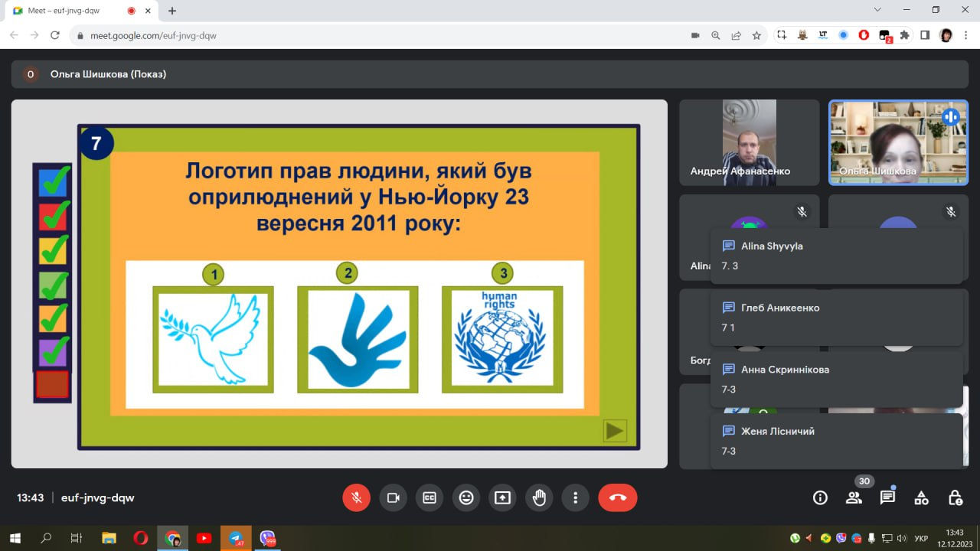The height and width of the screenshot is (551, 980).
Task: Open the LanguageTool LT extension
Action: (x=823, y=35)
